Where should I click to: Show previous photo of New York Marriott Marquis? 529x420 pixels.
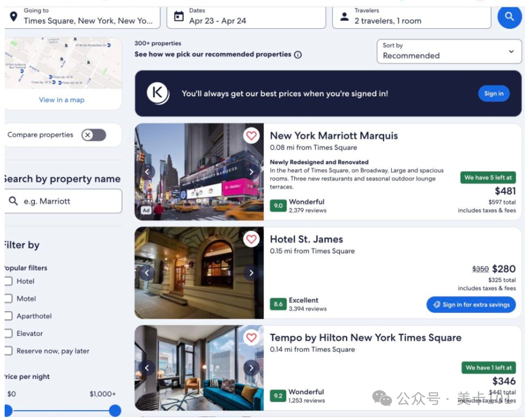(147, 171)
